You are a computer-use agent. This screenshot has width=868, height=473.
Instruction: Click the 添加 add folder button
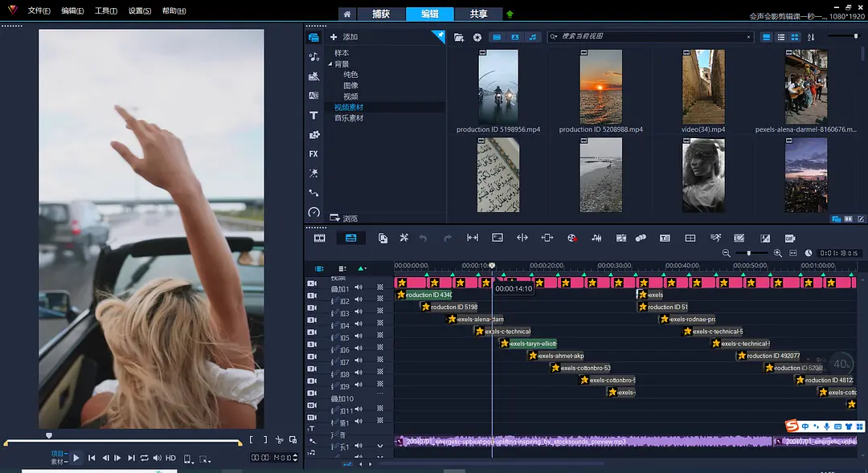(x=344, y=37)
